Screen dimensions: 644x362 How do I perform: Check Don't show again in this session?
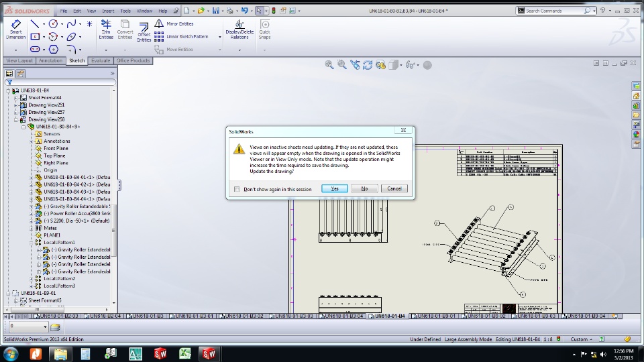(x=237, y=189)
